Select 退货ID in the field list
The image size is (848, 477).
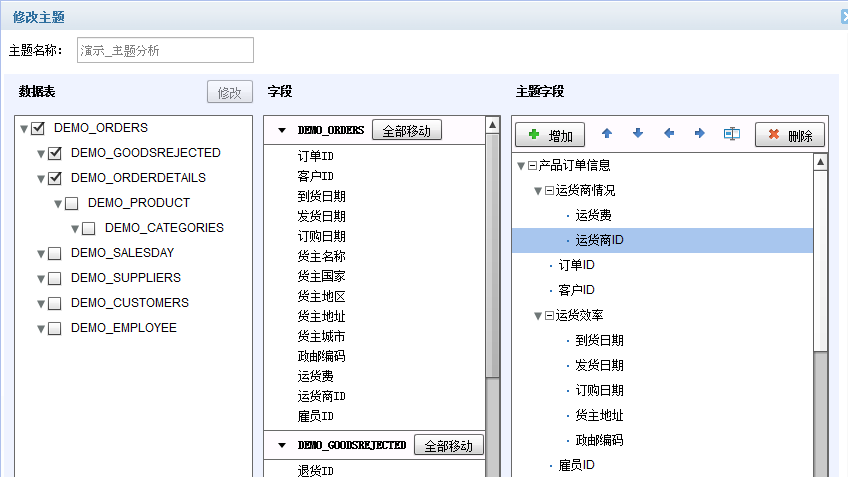(315, 471)
